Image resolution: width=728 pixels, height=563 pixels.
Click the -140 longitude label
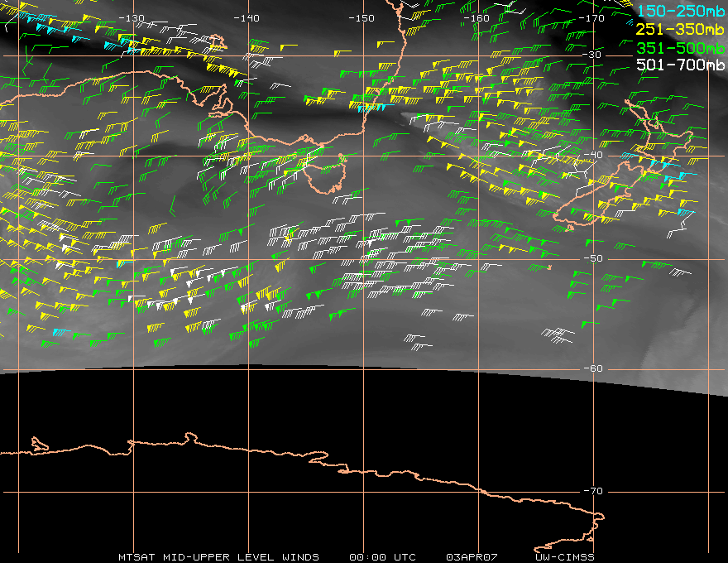click(247, 18)
